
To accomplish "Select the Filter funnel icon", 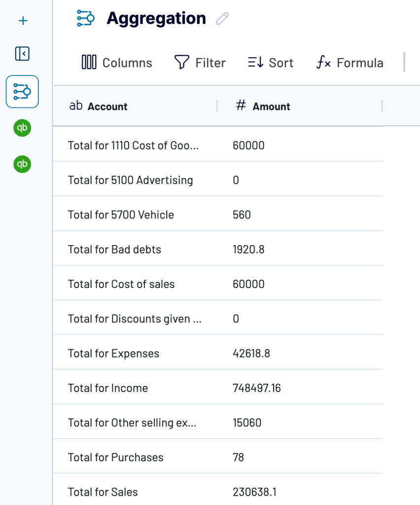I will pyautogui.click(x=181, y=62).
